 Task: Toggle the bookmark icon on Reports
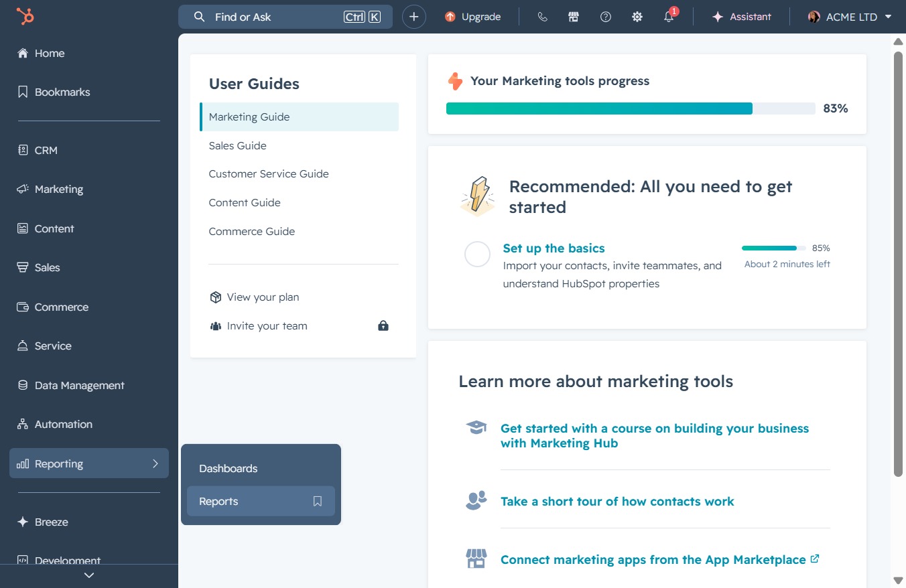click(x=318, y=501)
